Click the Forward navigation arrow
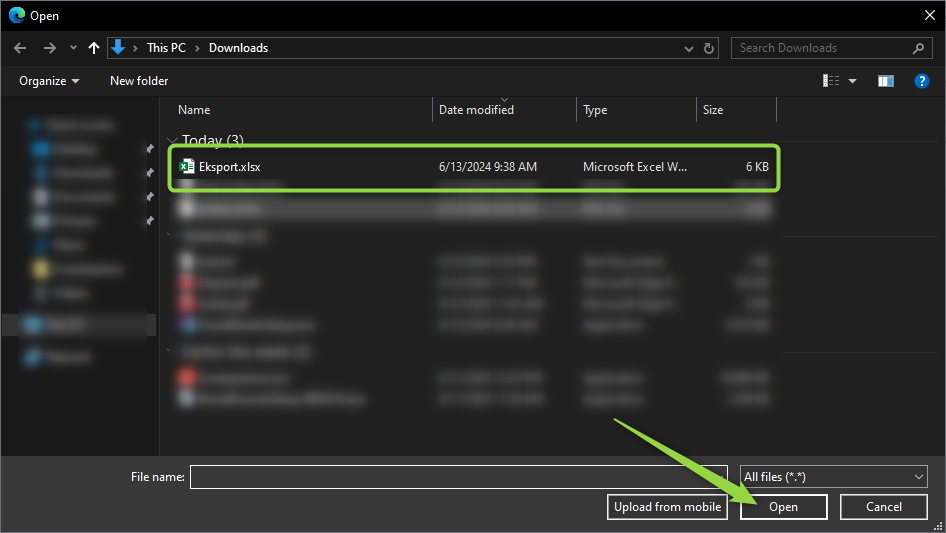 click(x=49, y=48)
